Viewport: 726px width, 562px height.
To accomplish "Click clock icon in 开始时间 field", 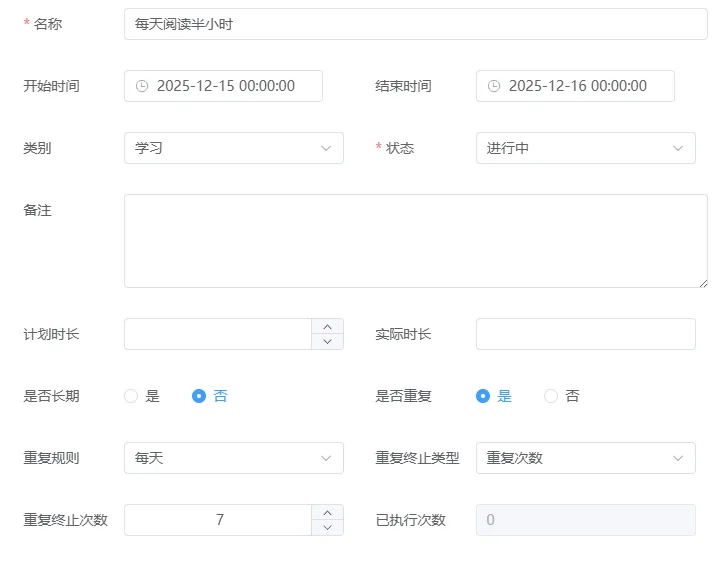I will pos(141,86).
